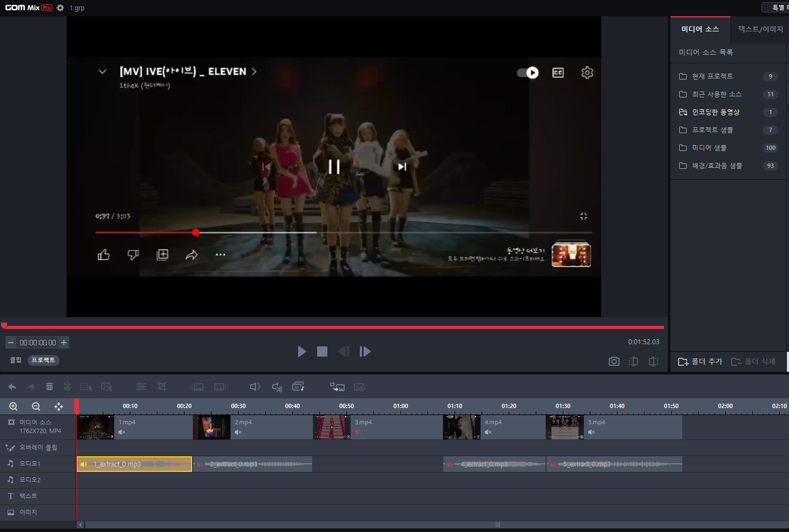789x532 pixels.
Task: Toggle speaker on 4_extract_0.mp3 audio clip
Action: coord(450,464)
